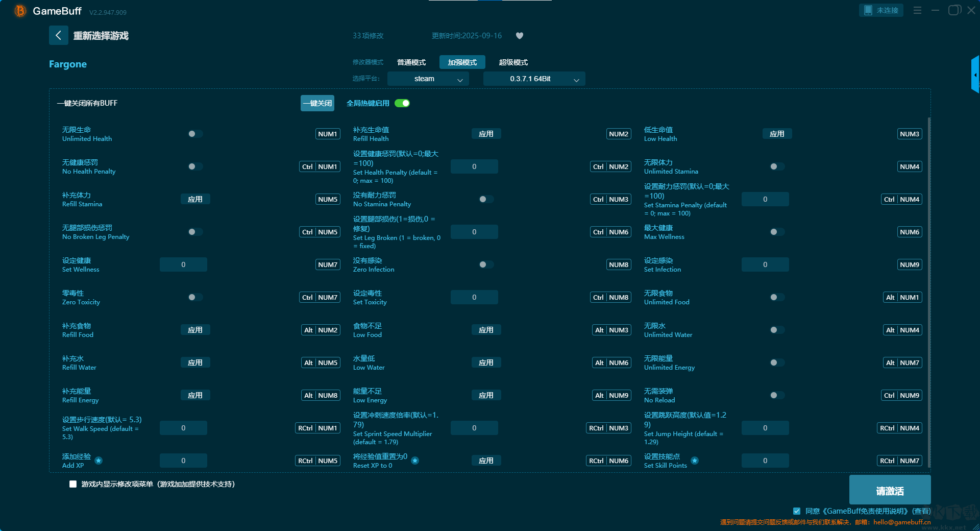Toggle Zero Infection switch
This screenshot has height=531, width=980.
pyautogui.click(x=486, y=264)
